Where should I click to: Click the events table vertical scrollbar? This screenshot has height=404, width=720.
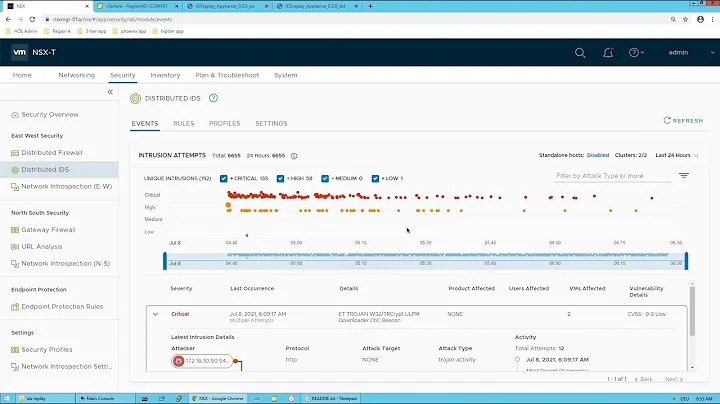[692, 311]
